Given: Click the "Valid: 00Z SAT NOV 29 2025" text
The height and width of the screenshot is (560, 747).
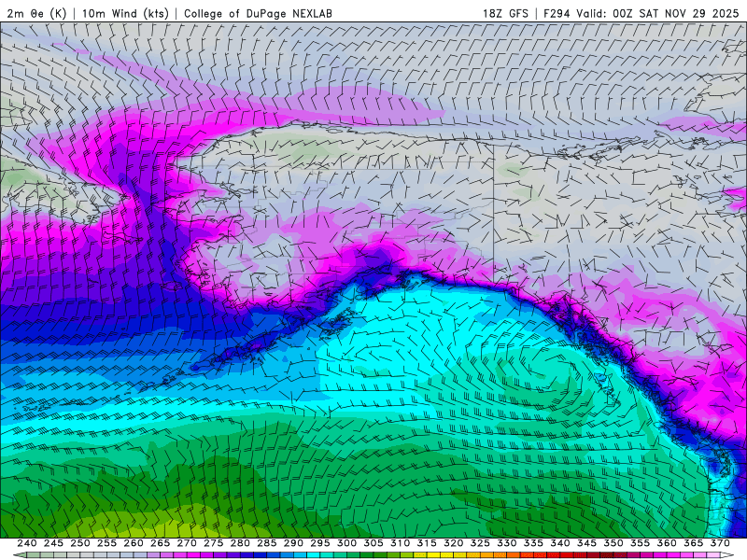Looking at the screenshot, I should 657,13.
